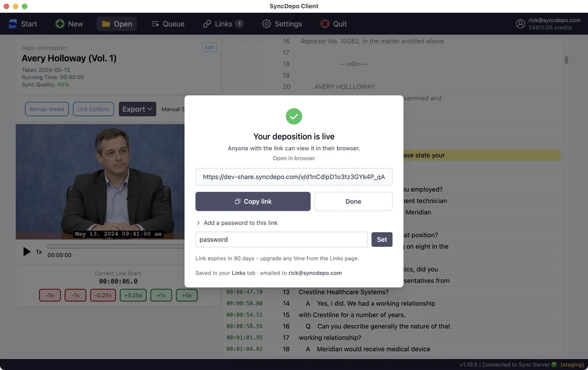This screenshot has width=588, height=370.
Task: Click the Links tab reference in dialog
Action: point(238,273)
